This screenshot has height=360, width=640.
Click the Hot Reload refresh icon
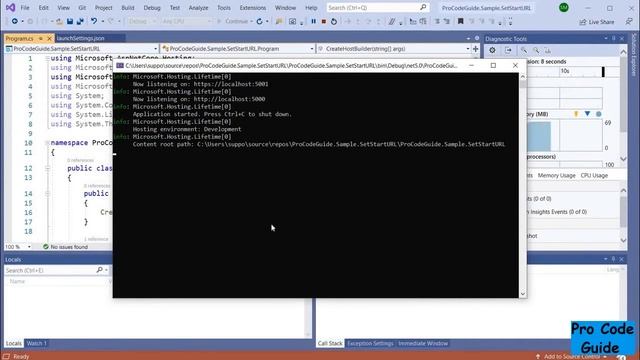[x=260, y=21]
